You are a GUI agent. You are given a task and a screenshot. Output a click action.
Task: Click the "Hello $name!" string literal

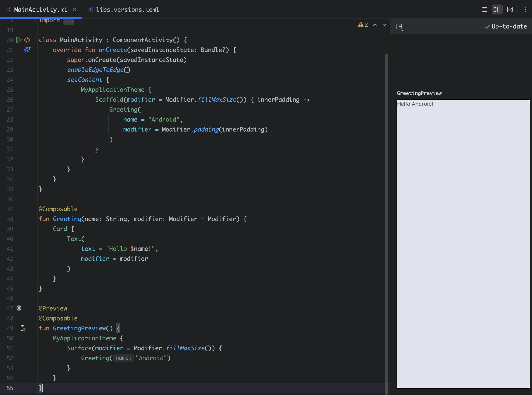pyautogui.click(x=131, y=249)
